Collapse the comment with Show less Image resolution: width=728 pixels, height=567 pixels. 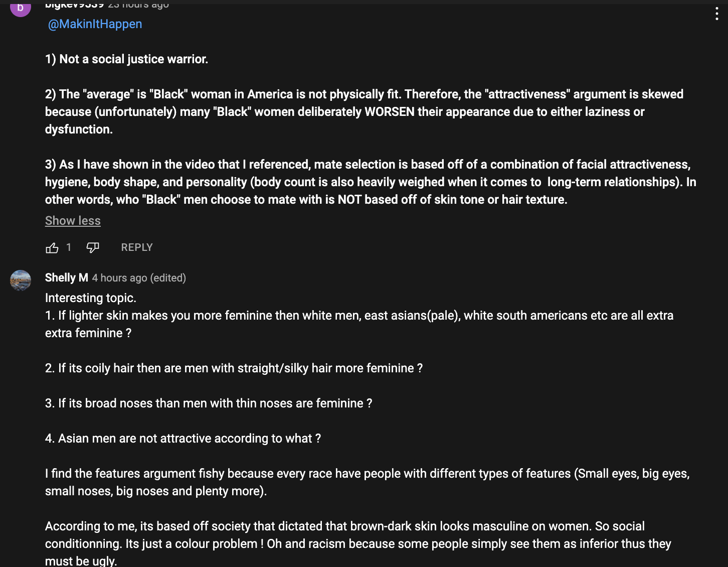(73, 221)
